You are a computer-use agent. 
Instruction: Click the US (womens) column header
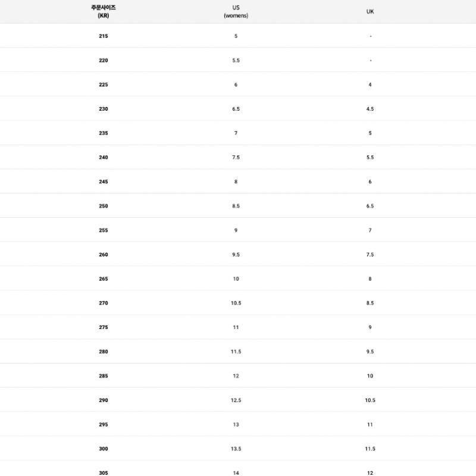(236, 11)
